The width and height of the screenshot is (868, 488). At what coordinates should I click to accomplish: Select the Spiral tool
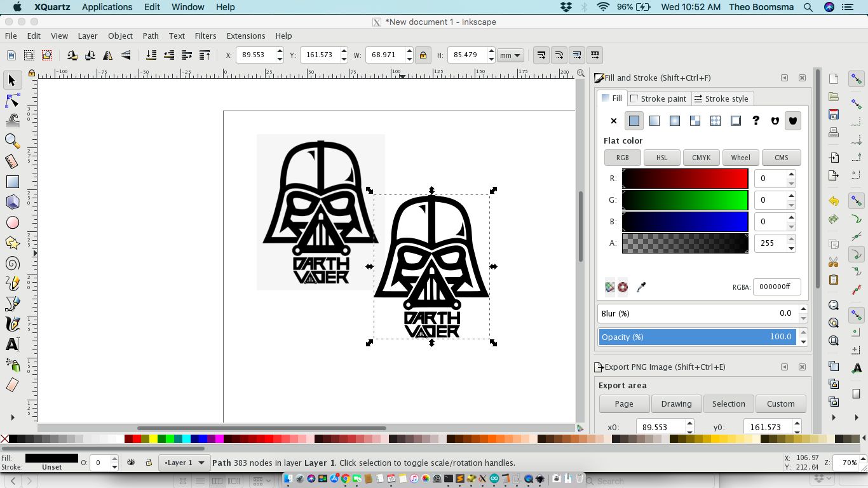pyautogui.click(x=12, y=263)
